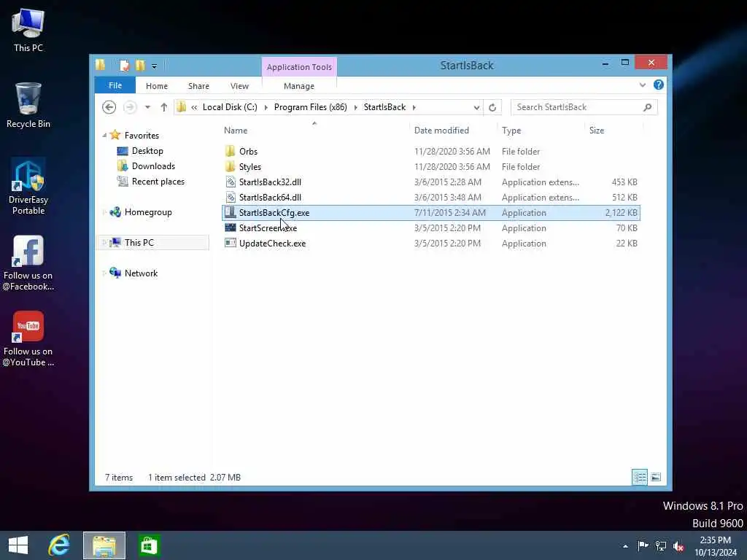The height and width of the screenshot is (560, 747).
Task: Select the Styles folder icon
Action: 230,166
